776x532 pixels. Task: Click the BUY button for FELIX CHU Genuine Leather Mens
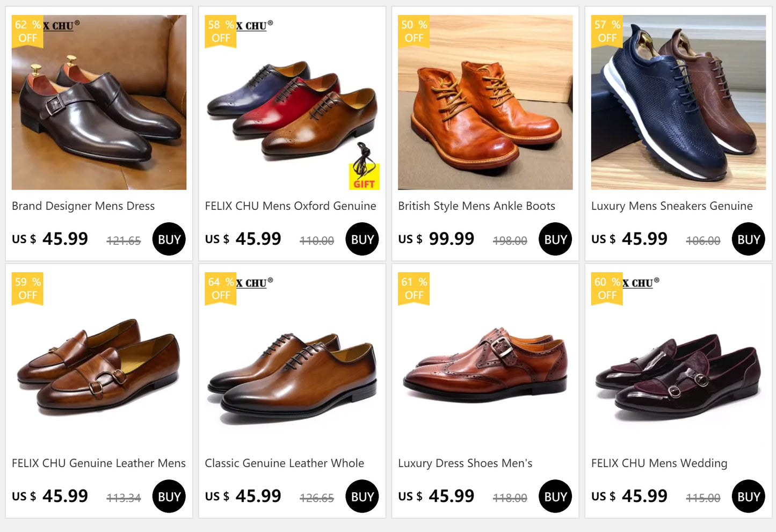tap(169, 496)
